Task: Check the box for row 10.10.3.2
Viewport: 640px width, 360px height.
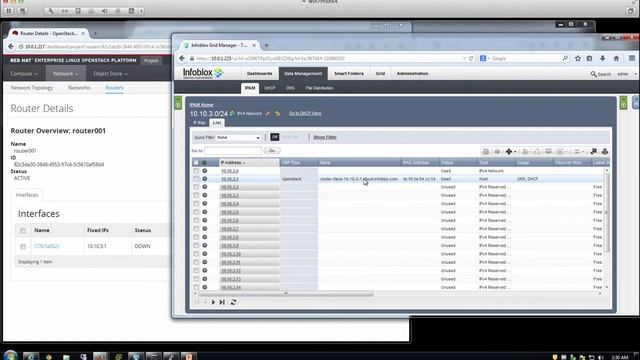Action: (196, 187)
